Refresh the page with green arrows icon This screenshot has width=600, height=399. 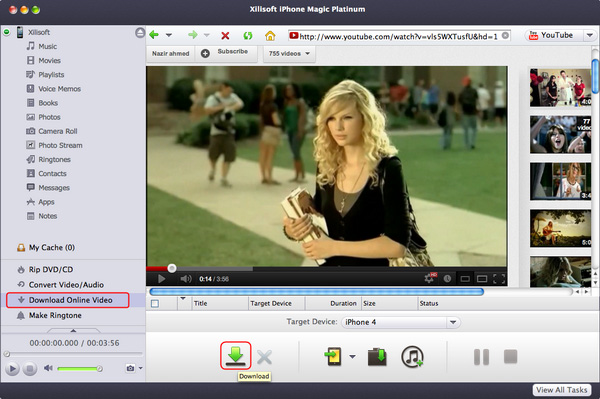(x=248, y=36)
